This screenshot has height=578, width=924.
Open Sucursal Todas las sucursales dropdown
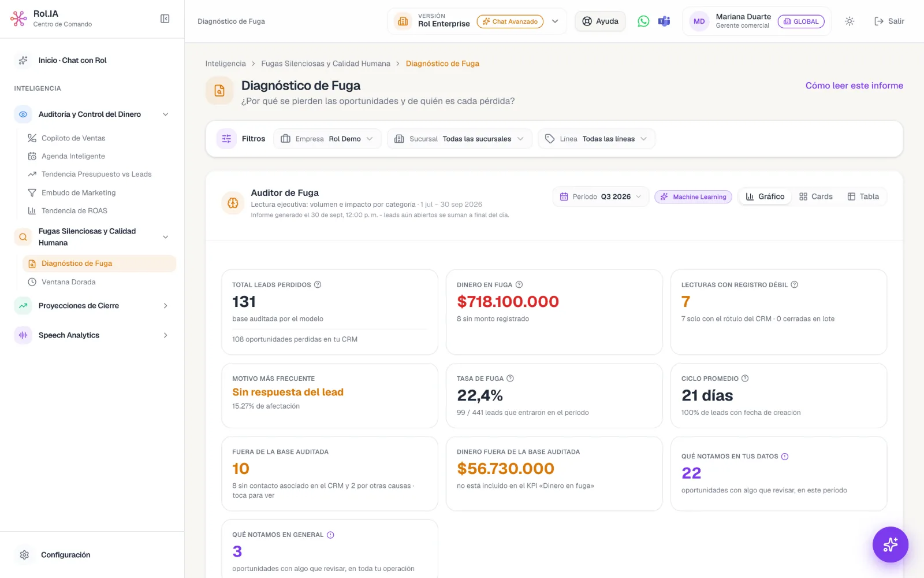[460, 139]
